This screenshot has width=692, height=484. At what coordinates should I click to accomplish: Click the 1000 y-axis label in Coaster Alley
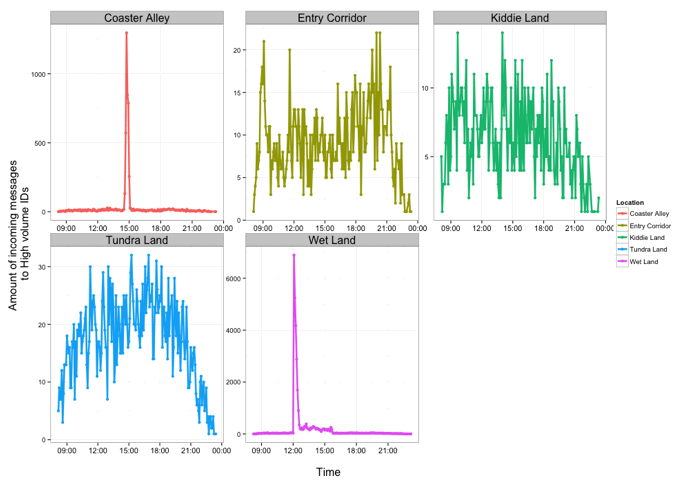pos(36,75)
